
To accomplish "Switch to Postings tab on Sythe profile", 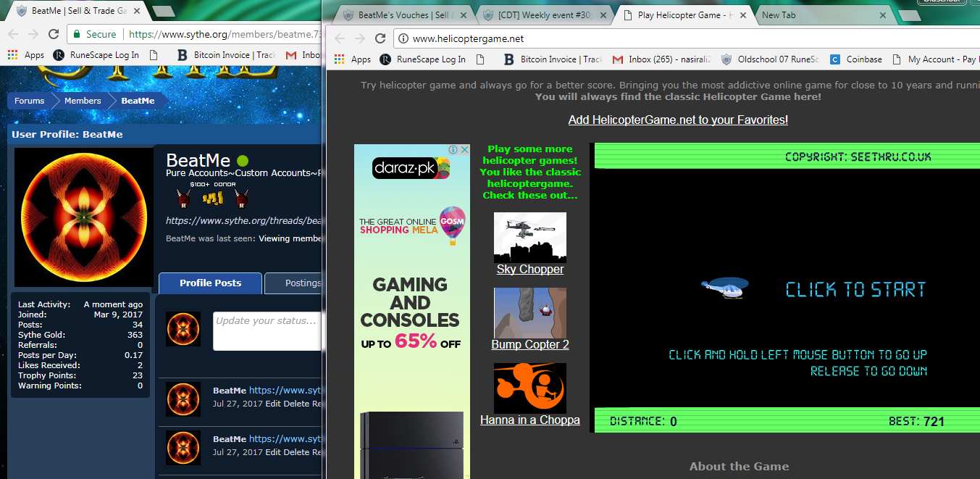I will pyautogui.click(x=293, y=283).
